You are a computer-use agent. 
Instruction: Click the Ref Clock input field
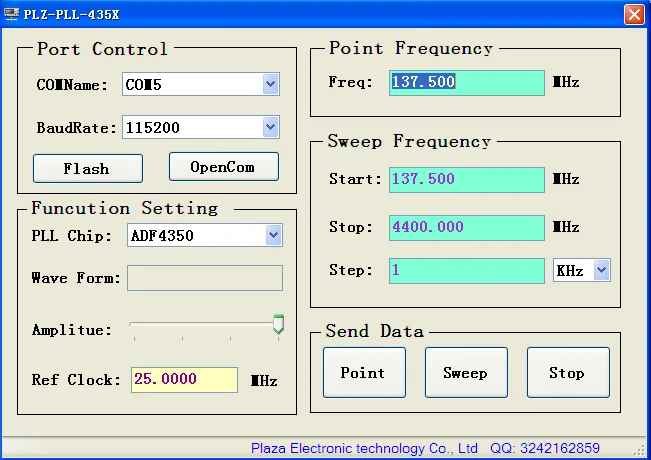[184, 380]
